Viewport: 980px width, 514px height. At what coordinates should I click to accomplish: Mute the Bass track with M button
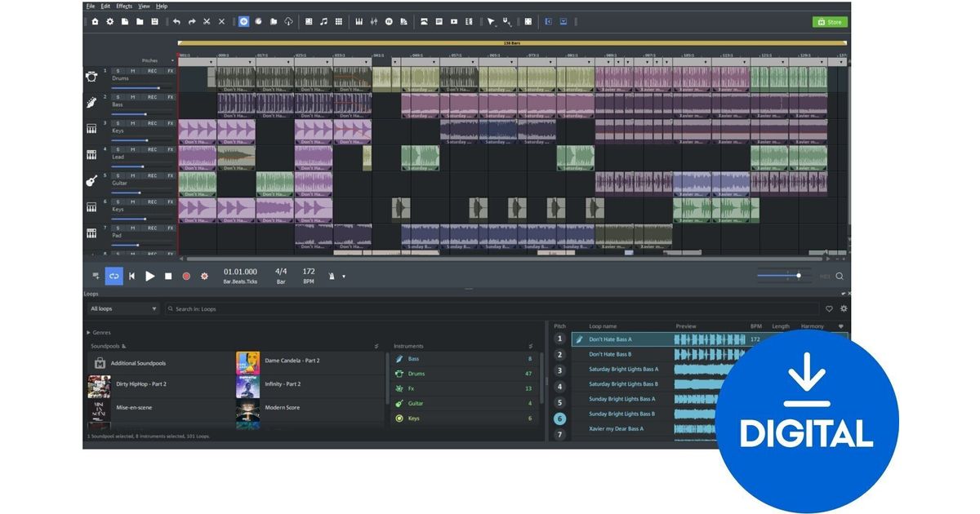click(x=133, y=97)
